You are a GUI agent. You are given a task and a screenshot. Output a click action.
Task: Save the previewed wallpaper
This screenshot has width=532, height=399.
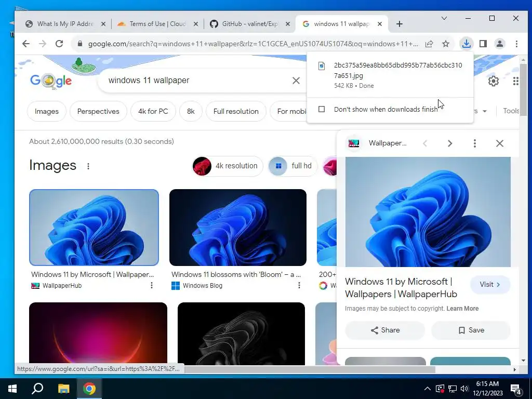471,330
